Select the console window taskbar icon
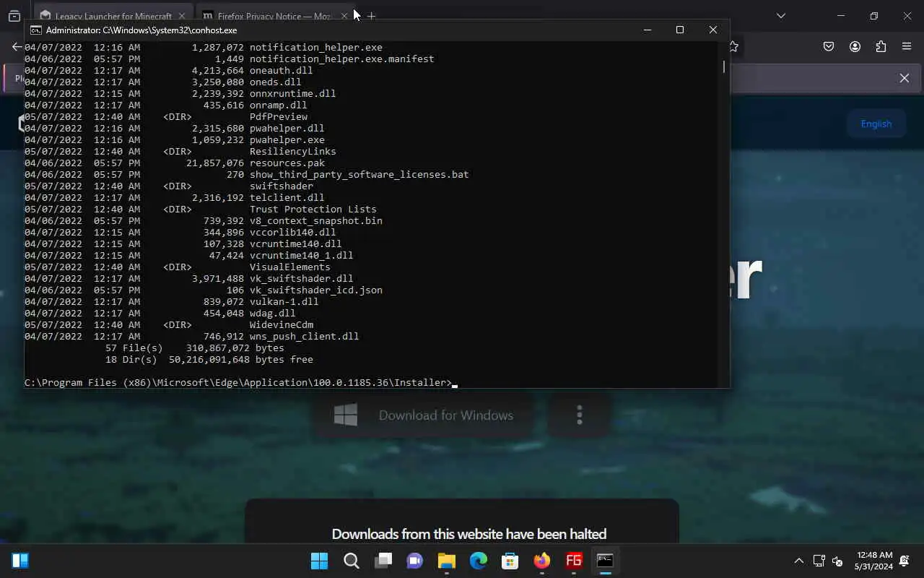 tap(605, 561)
